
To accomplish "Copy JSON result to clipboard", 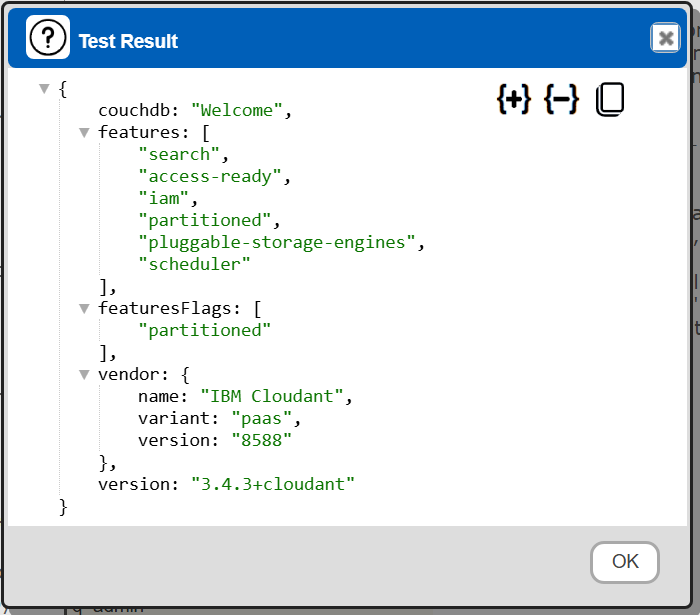I will coord(610,99).
